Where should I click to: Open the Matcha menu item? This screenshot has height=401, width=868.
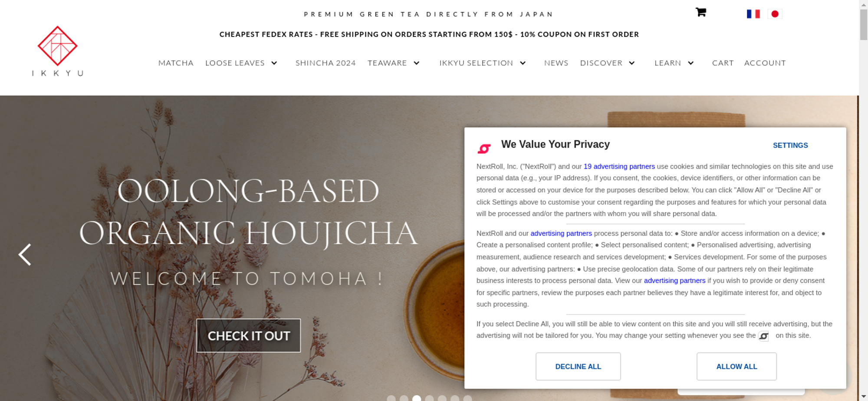(176, 63)
